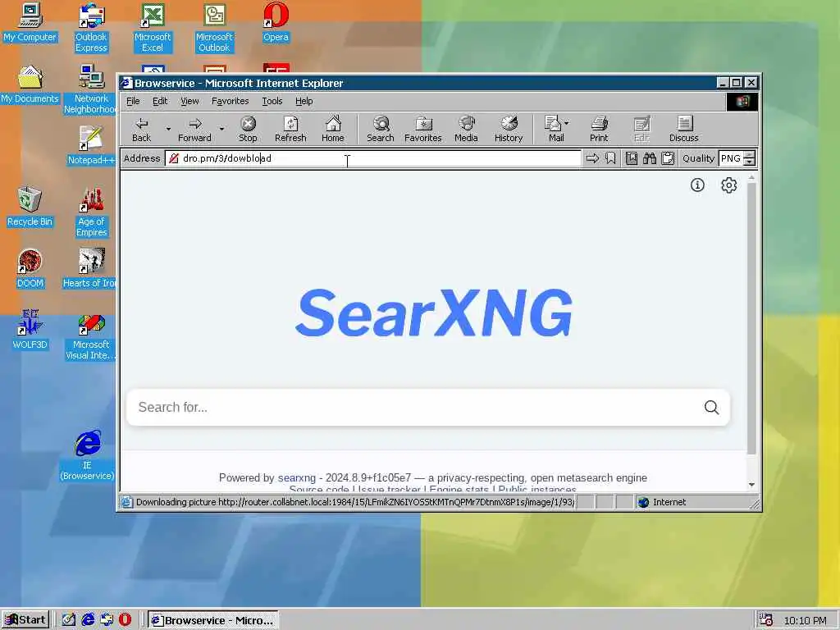Click the system tray scheduler icon

[765, 620]
